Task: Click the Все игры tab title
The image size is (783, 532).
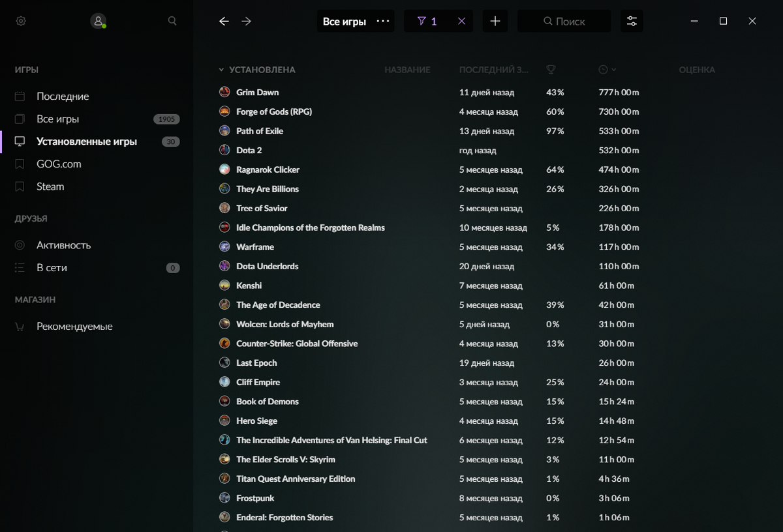Action: pyautogui.click(x=345, y=22)
